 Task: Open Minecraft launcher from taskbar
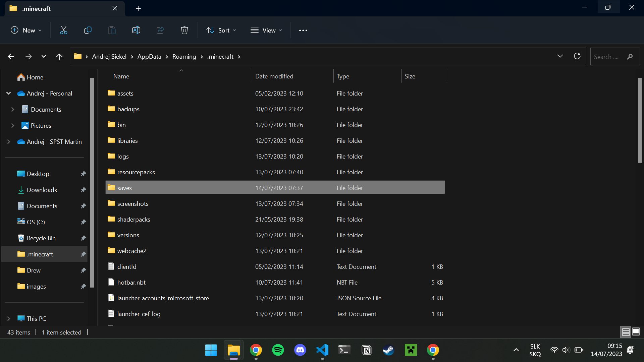click(411, 350)
